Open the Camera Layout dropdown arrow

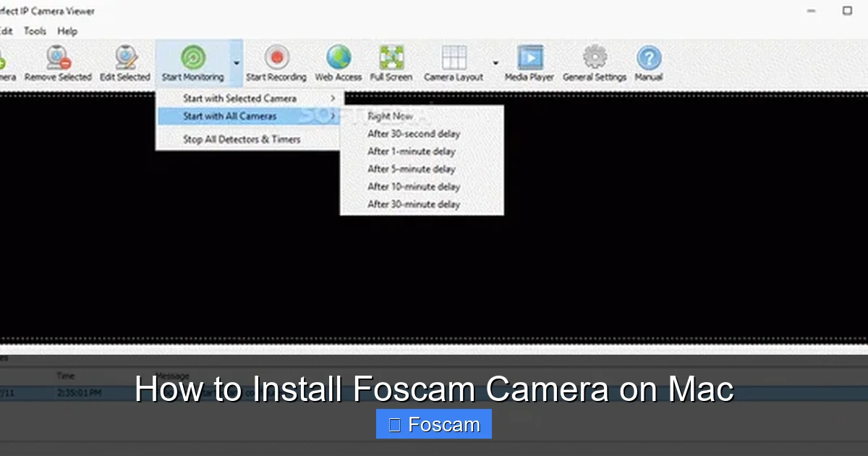click(x=495, y=63)
